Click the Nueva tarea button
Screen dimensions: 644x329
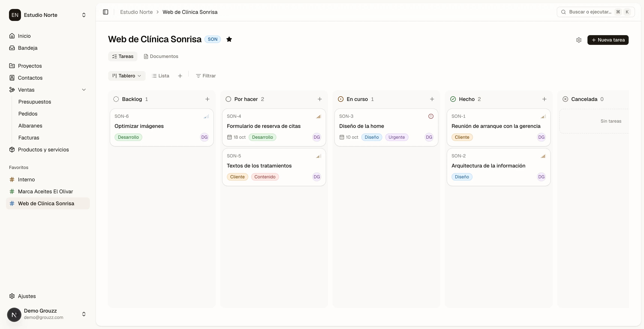[x=608, y=40]
